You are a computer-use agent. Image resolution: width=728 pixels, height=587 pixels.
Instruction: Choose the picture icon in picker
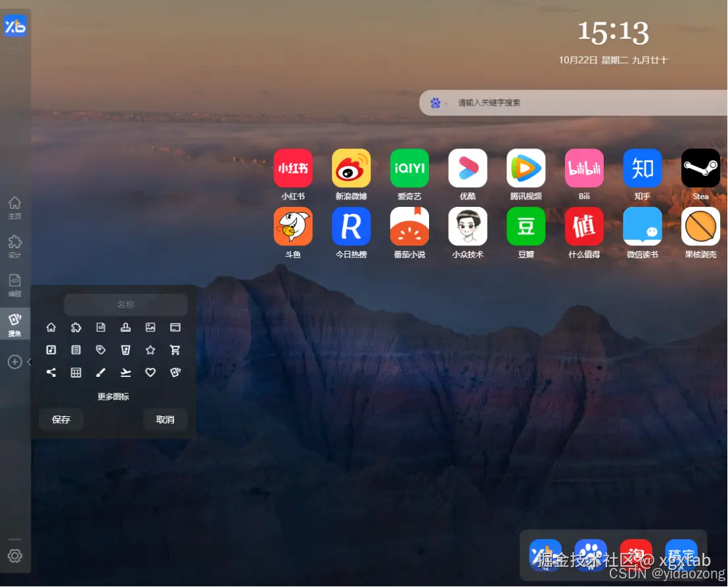click(x=150, y=328)
